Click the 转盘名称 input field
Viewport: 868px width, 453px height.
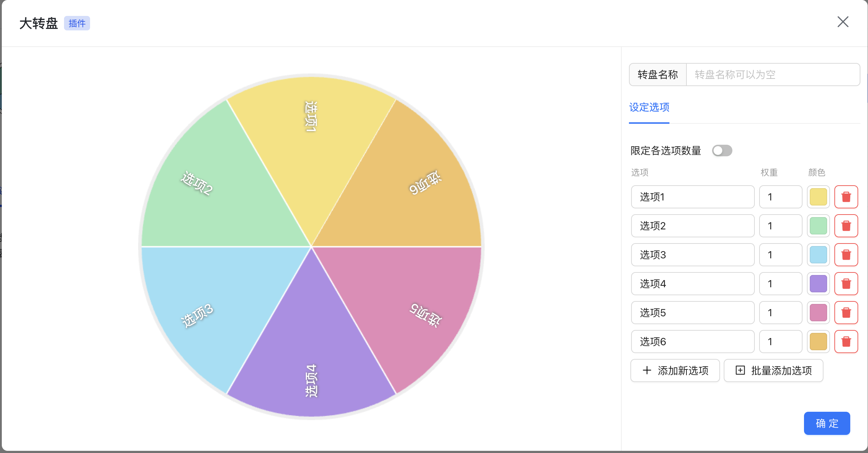click(773, 75)
